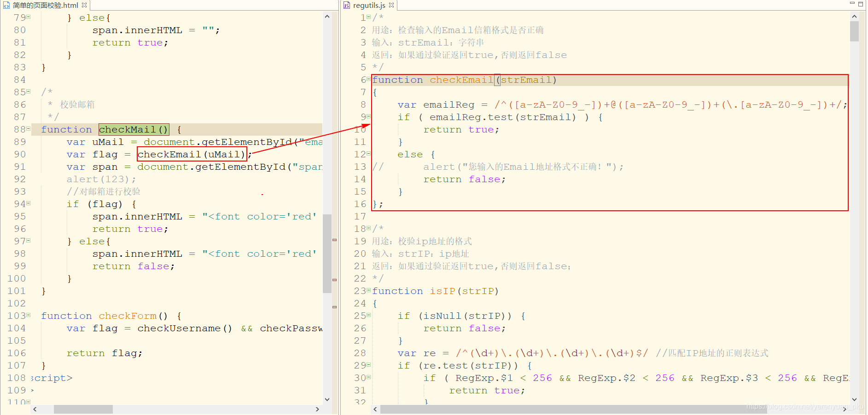Image resolution: width=868 pixels, height=415 pixels.
Task: Collapse the else fold at line 97
Action: click(x=29, y=241)
